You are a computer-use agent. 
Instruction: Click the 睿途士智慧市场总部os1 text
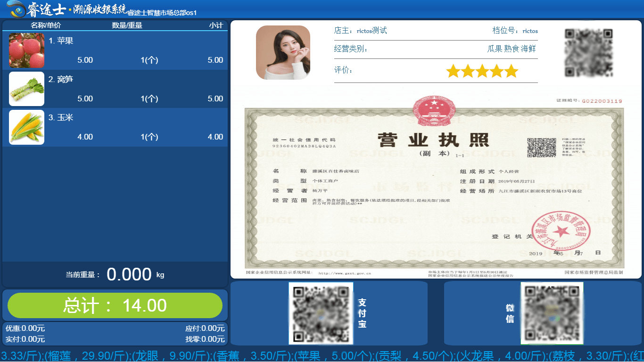(162, 13)
